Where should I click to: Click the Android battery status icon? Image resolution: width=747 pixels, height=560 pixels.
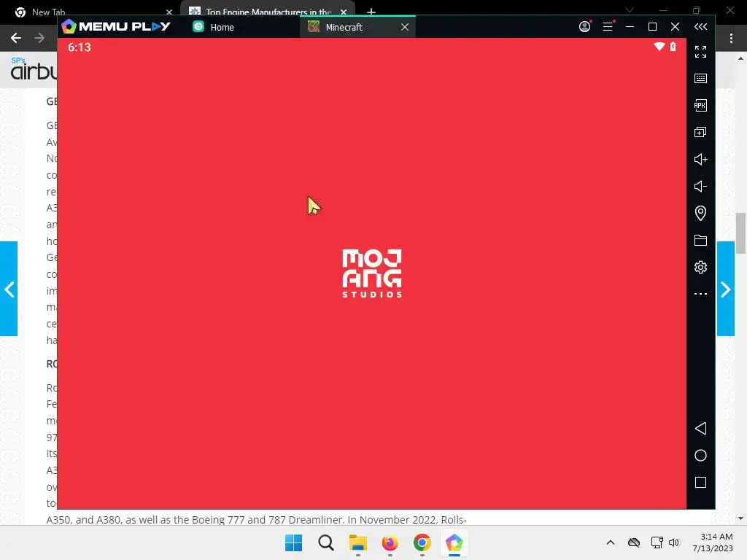pyautogui.click(x=673, y=46)
